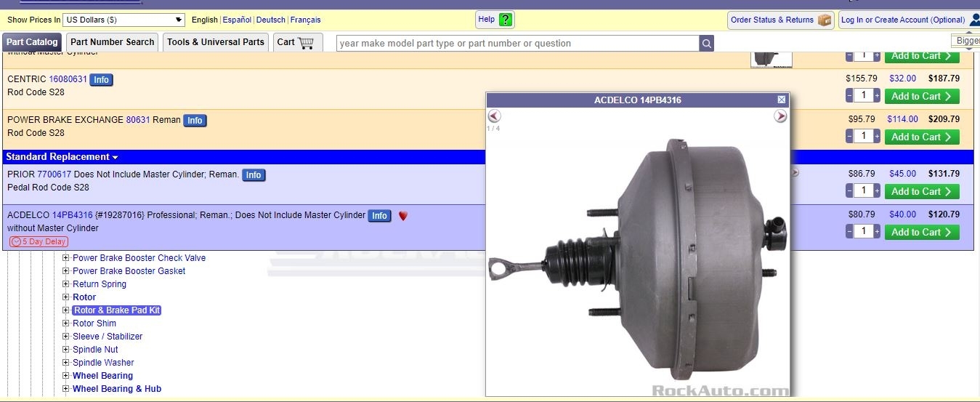Decrease quantity for PRIOR 7700617
980x402 pixels.
pos(849,191)
